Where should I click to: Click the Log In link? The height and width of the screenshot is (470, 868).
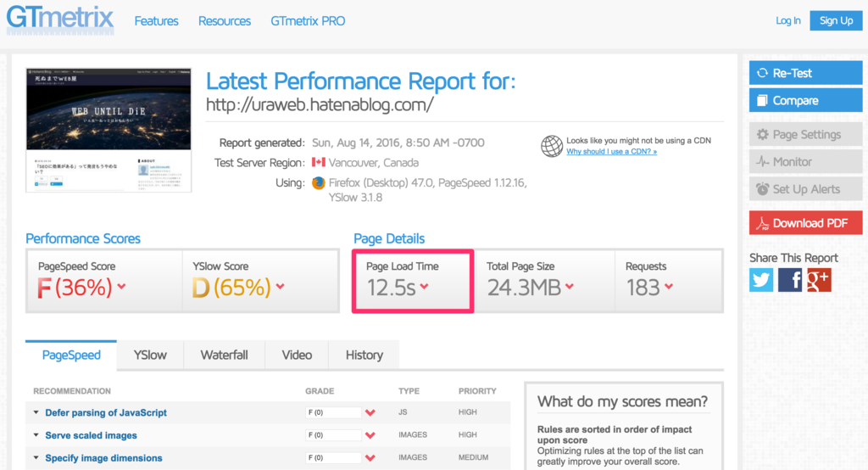788,20
